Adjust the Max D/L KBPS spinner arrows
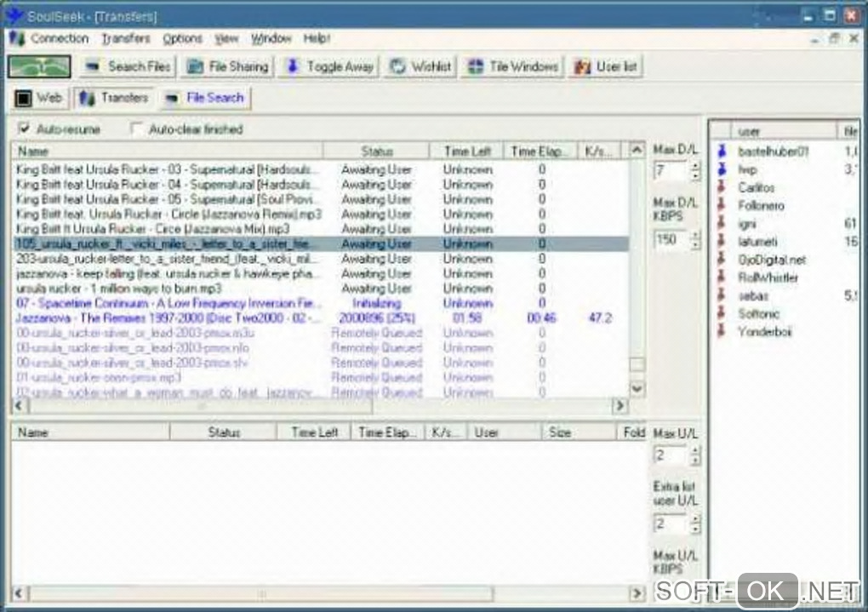Image resolution: width=868 pixels, height=612 pixels. (x=695, y=240)
